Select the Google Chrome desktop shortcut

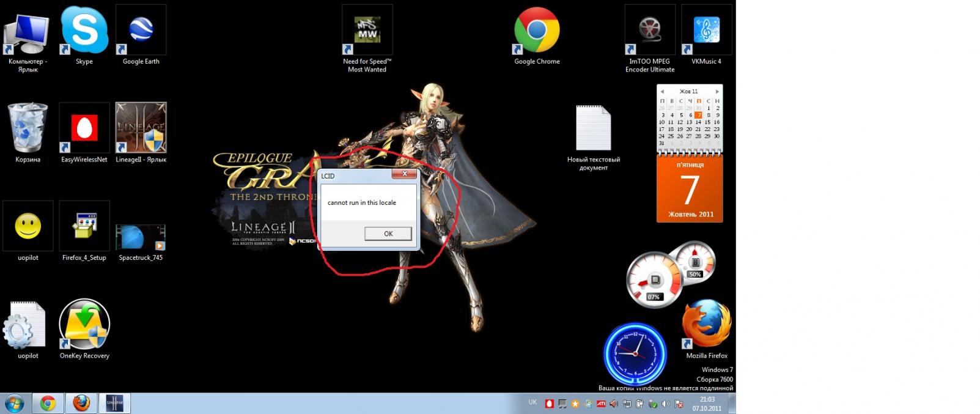coord(537,35)
